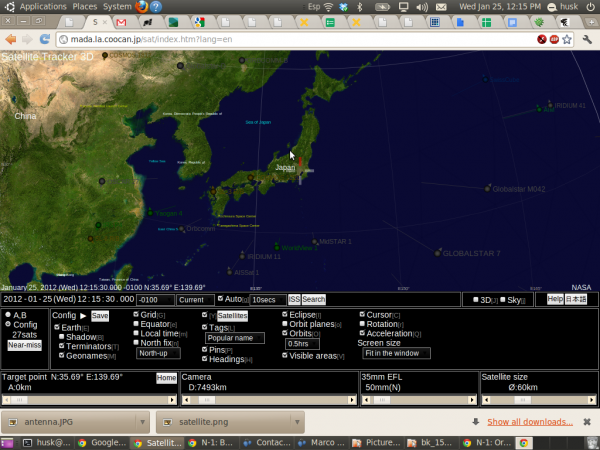
Task: Open the wifi network indicator
Action: pyautogui.click(x=328, y=7)
